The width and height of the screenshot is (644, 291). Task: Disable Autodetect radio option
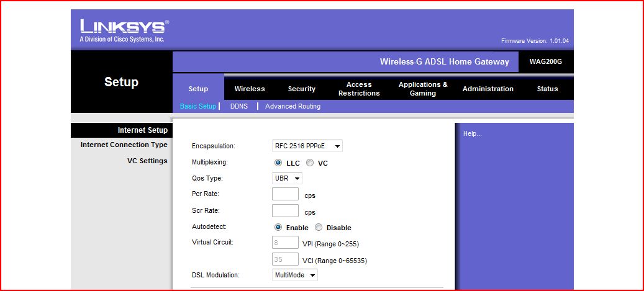pyautogui.click(x=319, y=228)
